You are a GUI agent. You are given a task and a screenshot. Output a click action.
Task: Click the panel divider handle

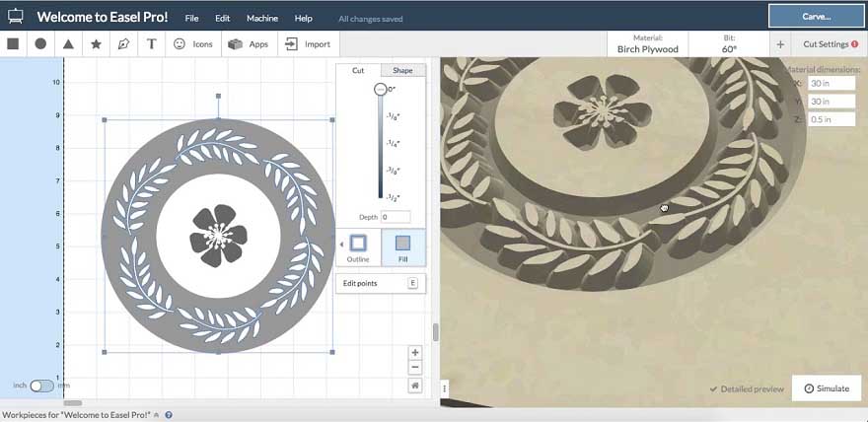pos(436,332)
